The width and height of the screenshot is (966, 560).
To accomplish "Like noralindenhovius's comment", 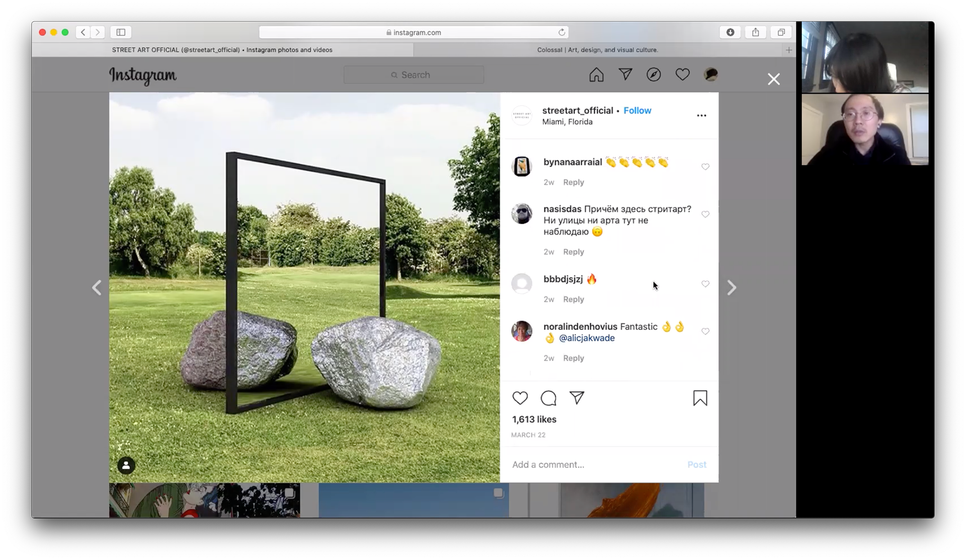I will 705,331.
